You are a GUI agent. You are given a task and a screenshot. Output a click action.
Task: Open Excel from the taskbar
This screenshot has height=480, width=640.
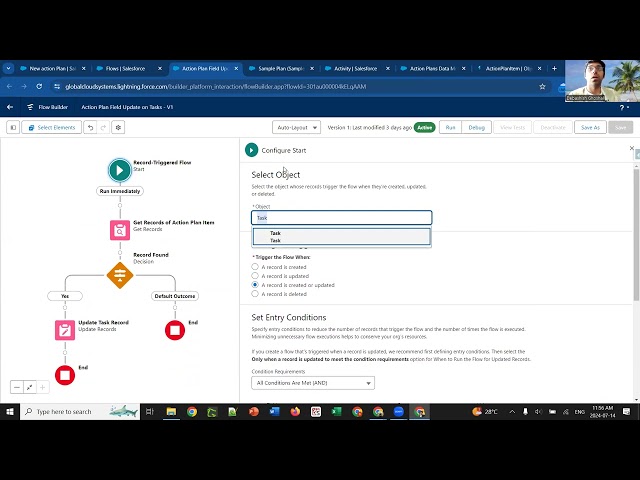click(336, 412)
